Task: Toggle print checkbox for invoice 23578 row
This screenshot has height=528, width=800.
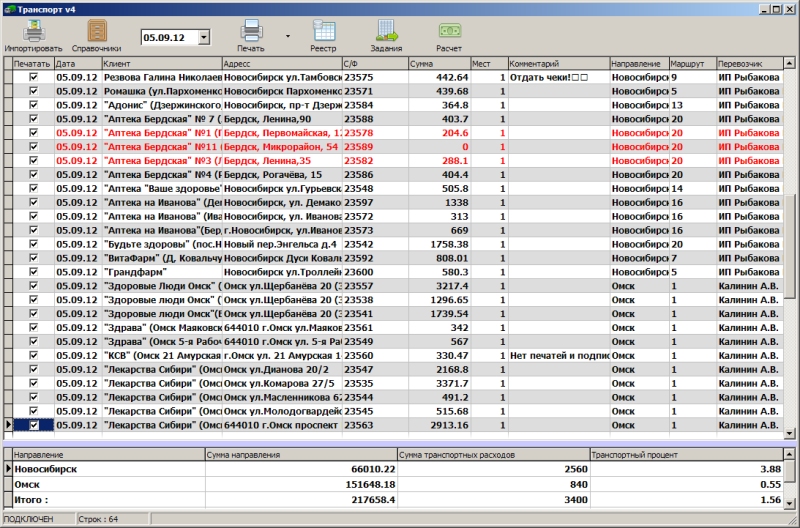Action: pyautogui.click(x=34, y=133)
